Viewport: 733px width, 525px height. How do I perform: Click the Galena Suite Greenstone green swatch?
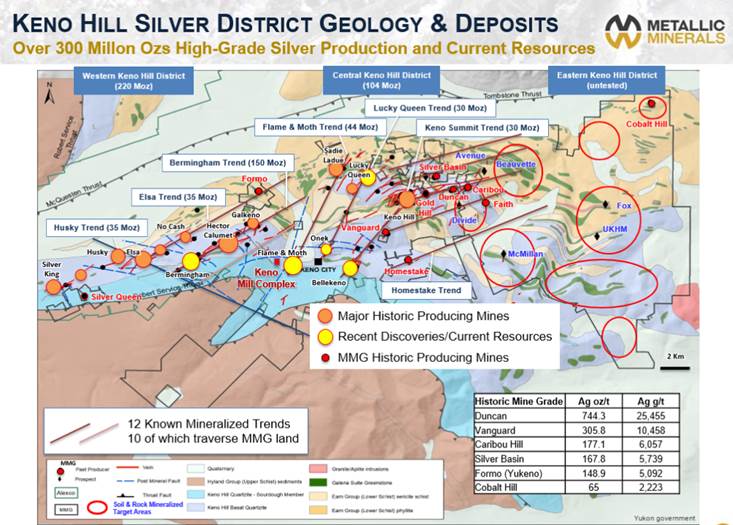(318, 482)
